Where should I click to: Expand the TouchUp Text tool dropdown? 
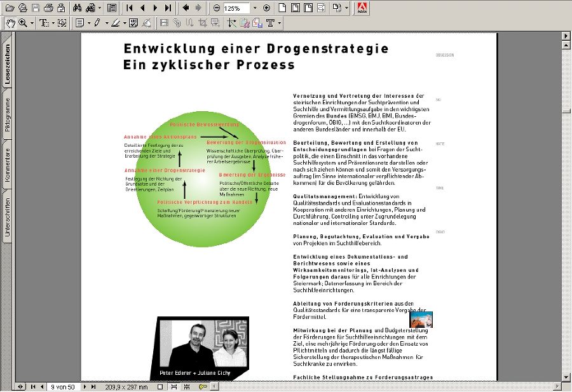(280, 23)
